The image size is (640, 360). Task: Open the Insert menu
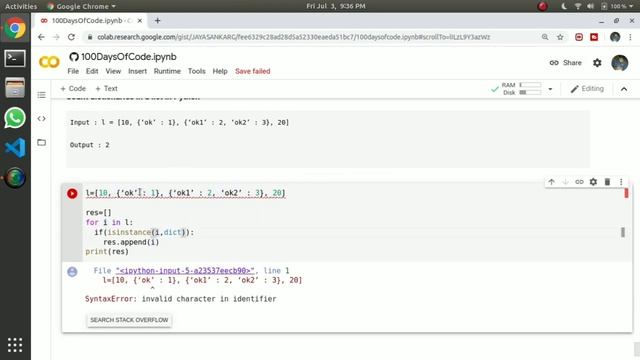[137, 71]
